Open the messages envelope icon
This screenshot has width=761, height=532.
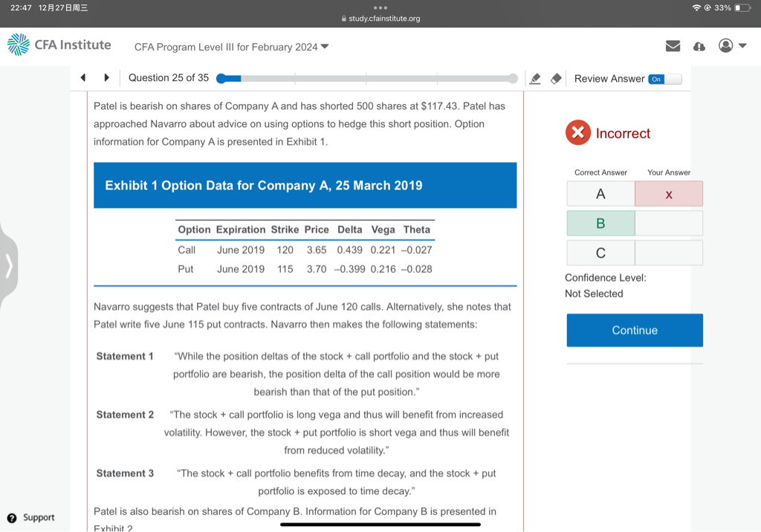tap(673, 46)
